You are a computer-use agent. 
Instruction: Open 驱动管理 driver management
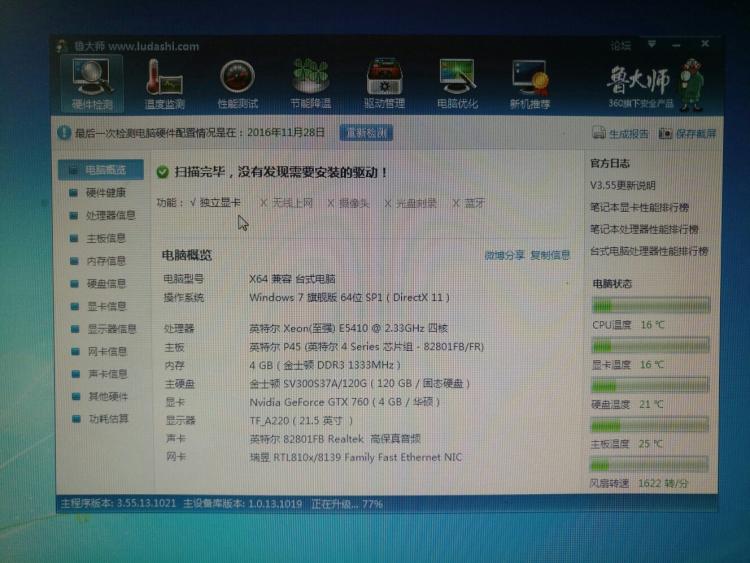click(x=384, y=85)
